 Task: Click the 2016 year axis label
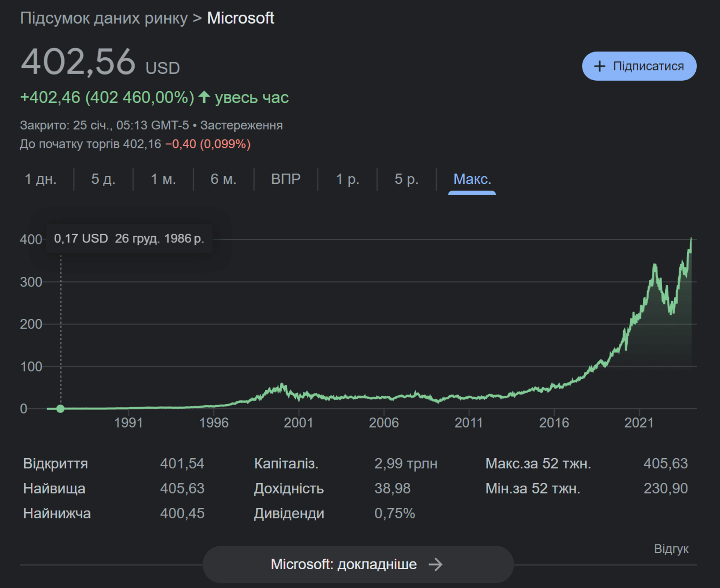click(x=554, y=423)
